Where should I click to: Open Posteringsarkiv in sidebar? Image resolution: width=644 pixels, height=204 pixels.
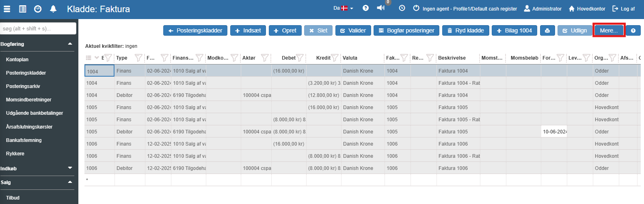point(23,86)
